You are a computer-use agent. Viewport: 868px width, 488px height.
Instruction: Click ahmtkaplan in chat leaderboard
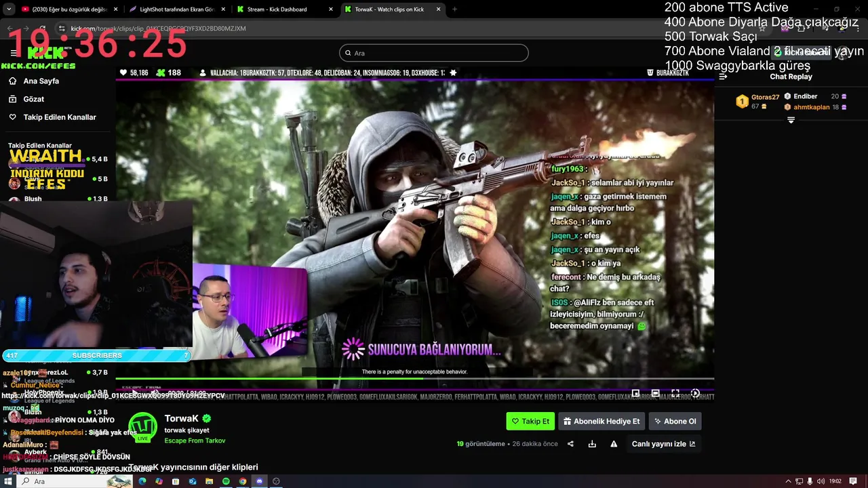point(812,107)
